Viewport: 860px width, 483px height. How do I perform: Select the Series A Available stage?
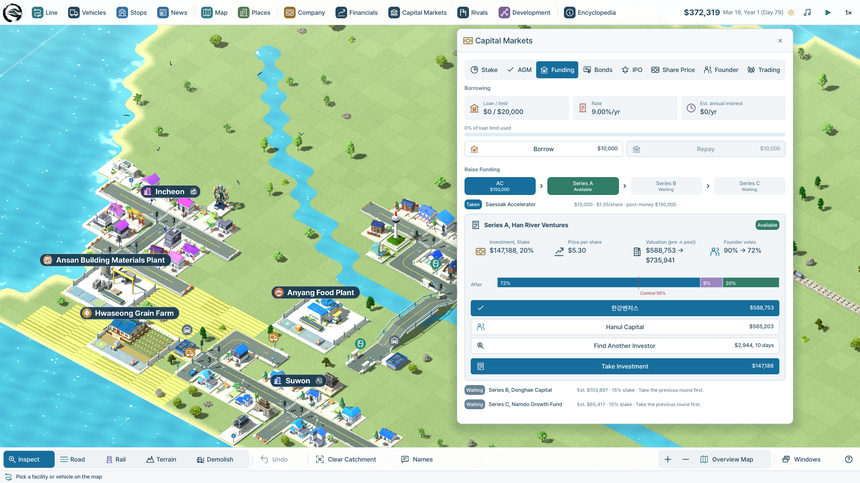click(x=583, y=186)
